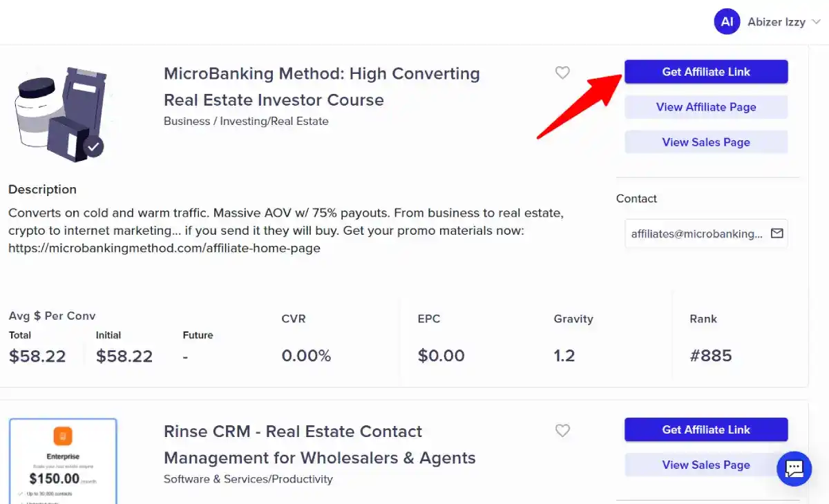Open the Rinse CRM Enterprise pricing thumbnail
The width and height of the screenshot is (829, 504).
[63, 461]
